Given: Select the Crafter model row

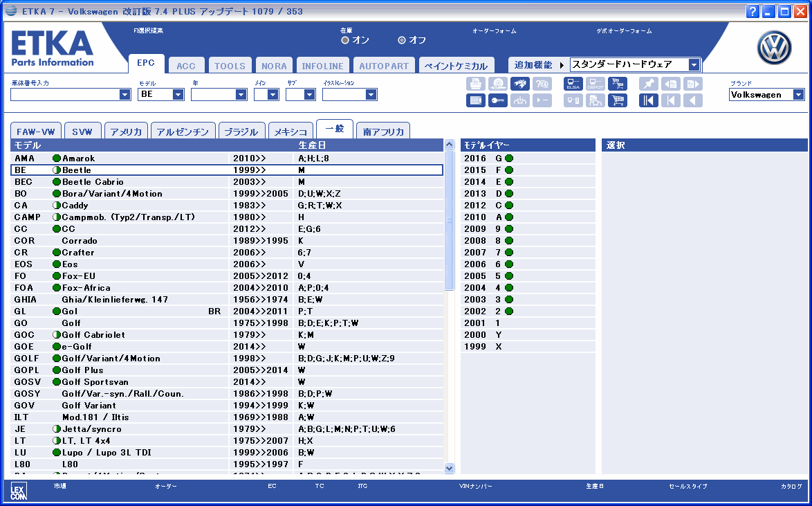Looking at the screenshot, I should coord(227,253).
